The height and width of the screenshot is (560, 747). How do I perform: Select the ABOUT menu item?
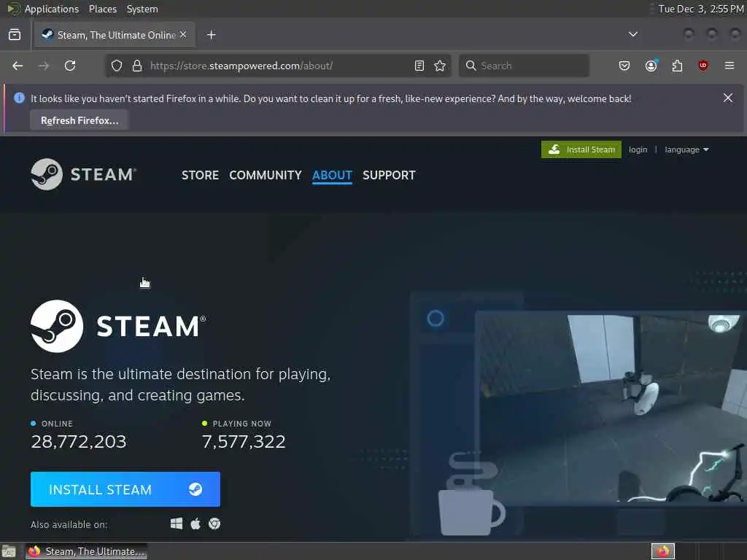coord(332,175)
